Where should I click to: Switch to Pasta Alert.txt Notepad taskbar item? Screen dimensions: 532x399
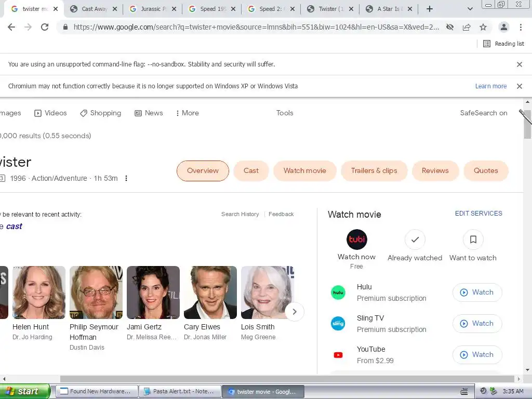(x=180, y=392)
